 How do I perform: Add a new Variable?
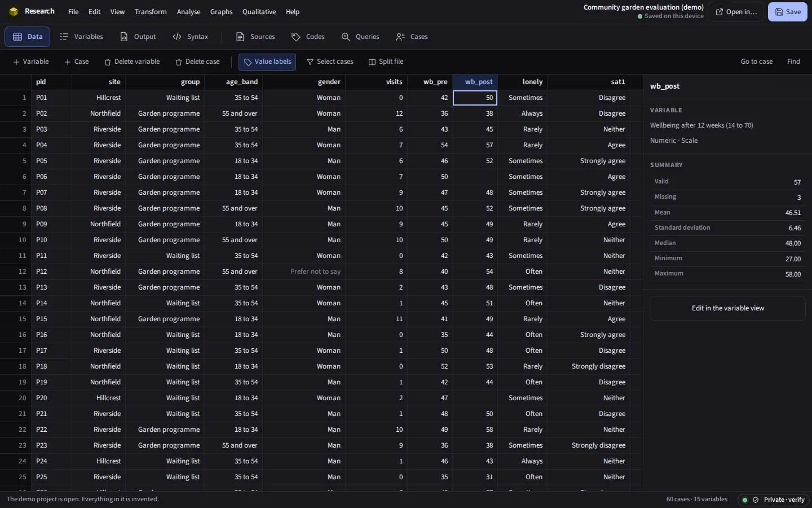point(31,62)
